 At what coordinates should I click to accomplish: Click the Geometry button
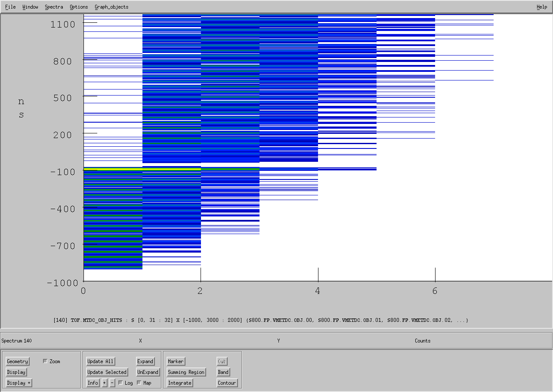click(x=18, y=361)
